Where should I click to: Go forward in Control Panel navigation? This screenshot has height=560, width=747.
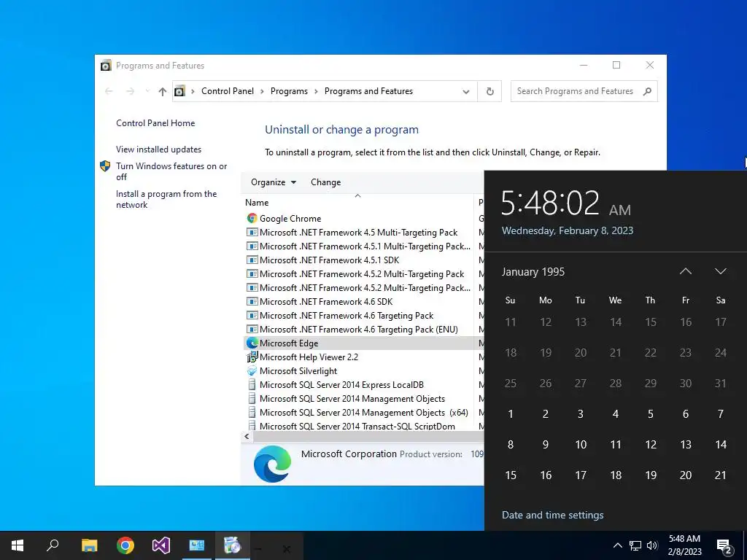130,91
